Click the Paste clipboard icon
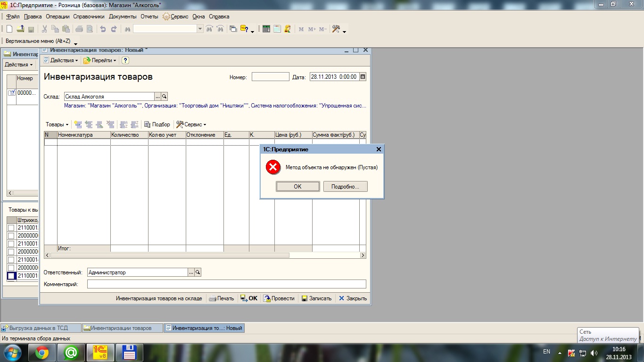 click(66, 29)
